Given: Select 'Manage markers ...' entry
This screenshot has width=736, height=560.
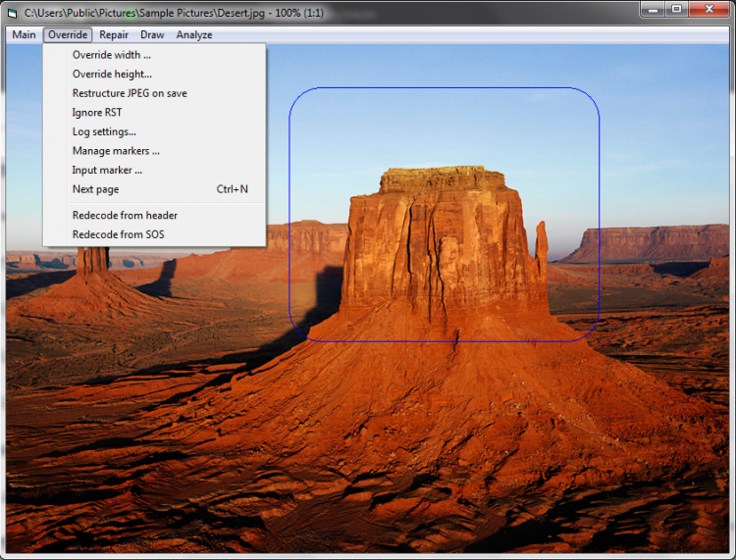Looking at the screenshot, I should click(116, 151).
